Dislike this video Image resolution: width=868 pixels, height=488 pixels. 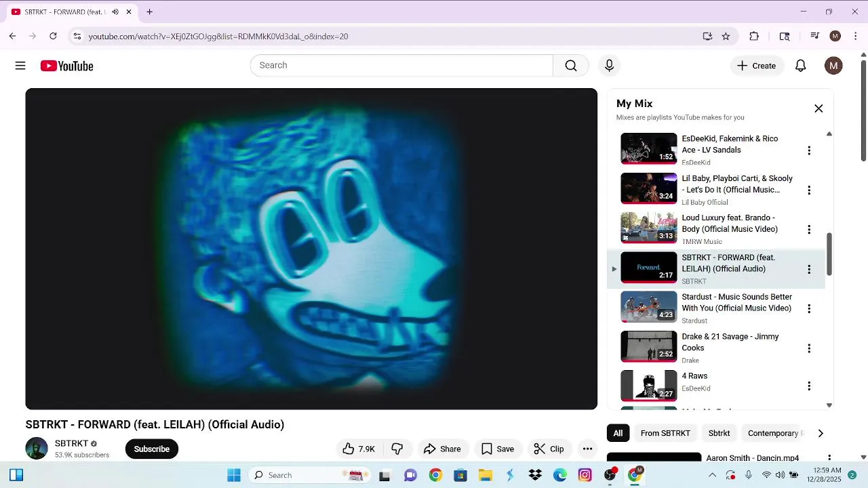pos(397,449)
